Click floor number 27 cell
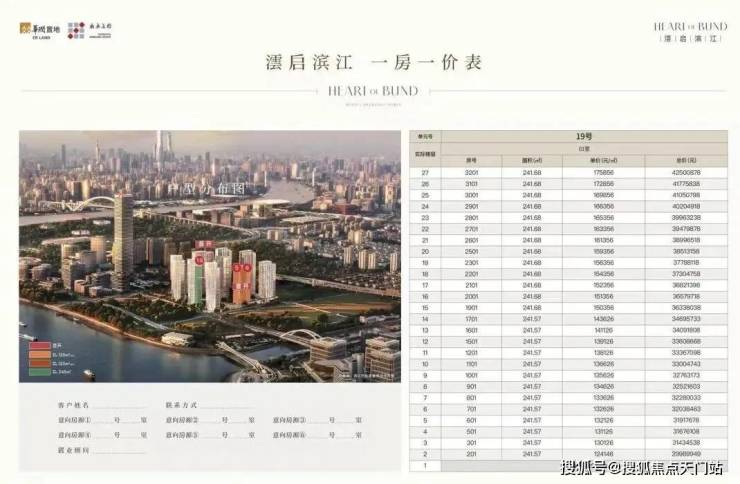Viewport: 740px width, 484px height. (425, 173)
